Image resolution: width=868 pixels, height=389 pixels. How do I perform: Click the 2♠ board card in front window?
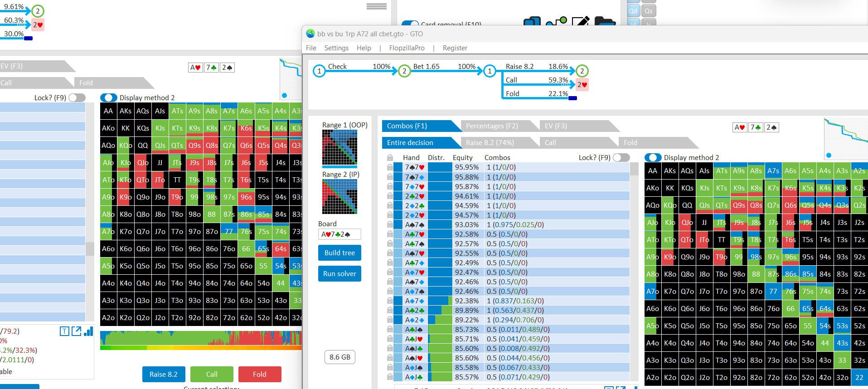[x=771, y=127]
